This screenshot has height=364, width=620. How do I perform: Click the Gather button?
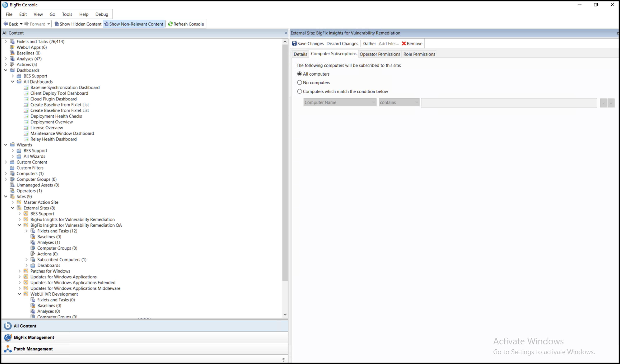click(x=369, y=44)
